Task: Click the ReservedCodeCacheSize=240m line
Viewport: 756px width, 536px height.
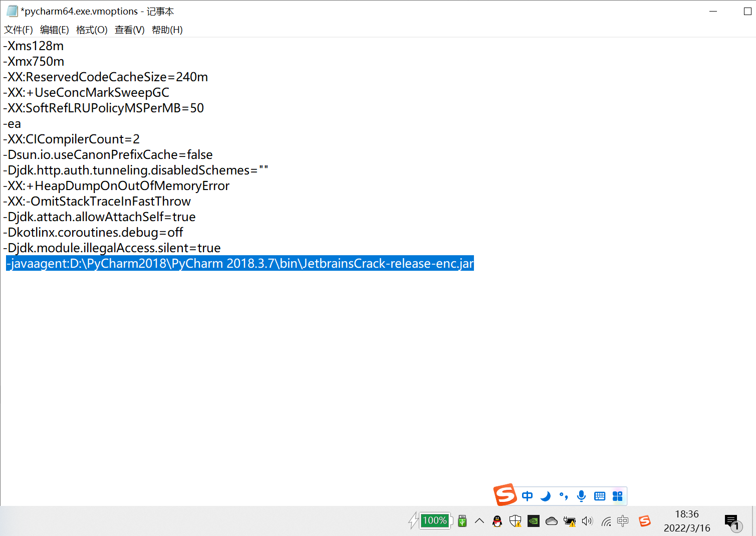Action: pyautogui.click(x=106, y=77)
